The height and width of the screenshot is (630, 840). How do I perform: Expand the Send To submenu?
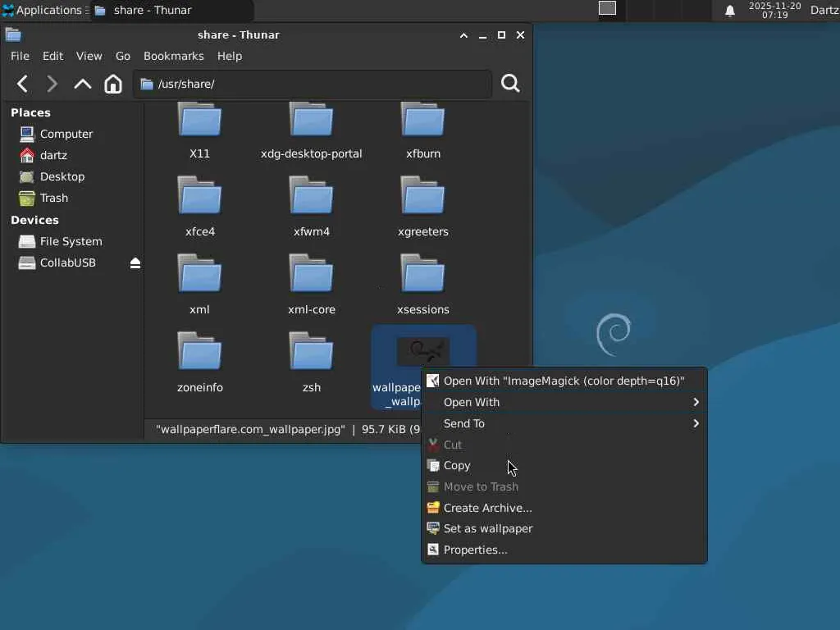[564, 424]
